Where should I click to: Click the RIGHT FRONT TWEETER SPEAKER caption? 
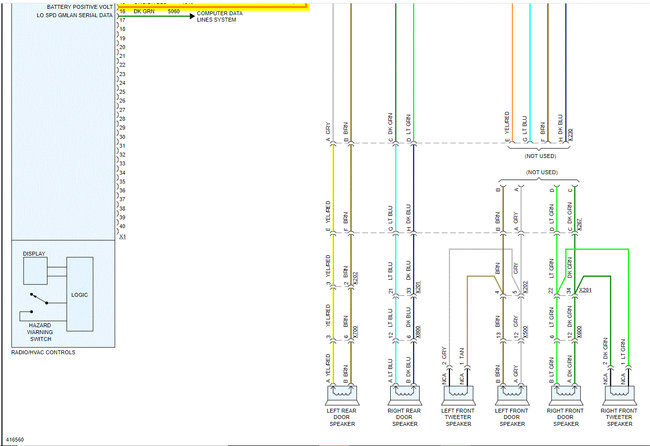[x=619, y=417]
